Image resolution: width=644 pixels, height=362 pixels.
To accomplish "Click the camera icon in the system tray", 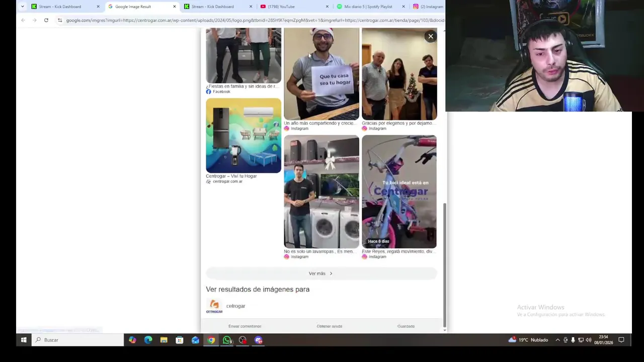I will point(566,340).
